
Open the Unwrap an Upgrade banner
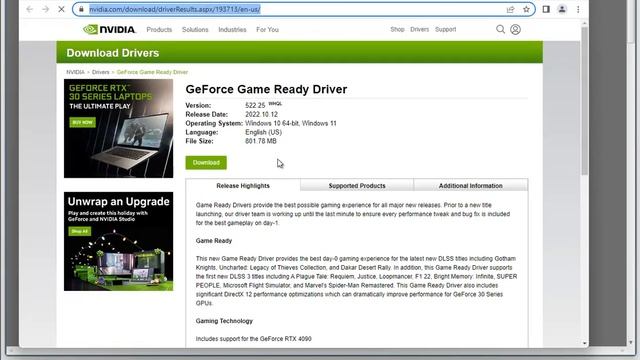[118, 241]
